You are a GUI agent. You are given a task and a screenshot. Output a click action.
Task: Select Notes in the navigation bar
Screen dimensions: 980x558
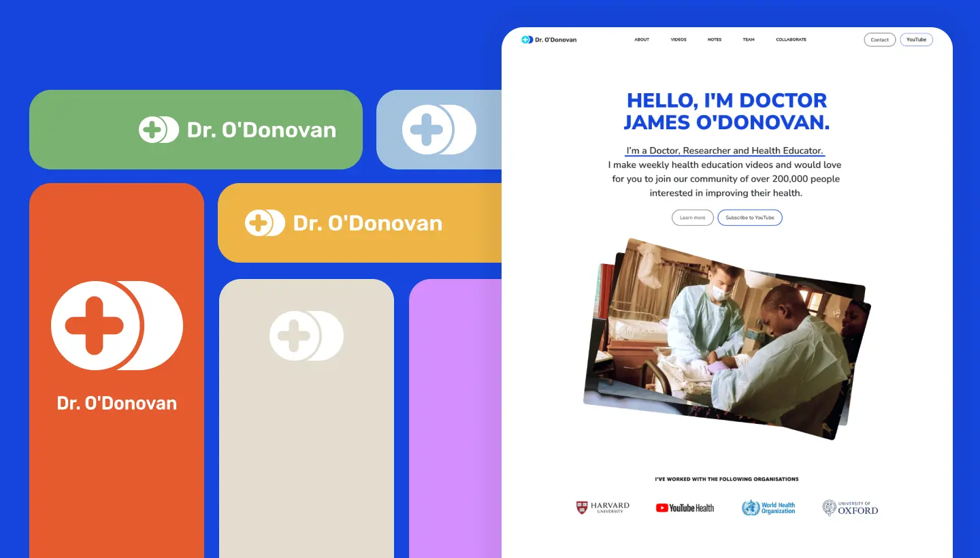tap(715, 39)
